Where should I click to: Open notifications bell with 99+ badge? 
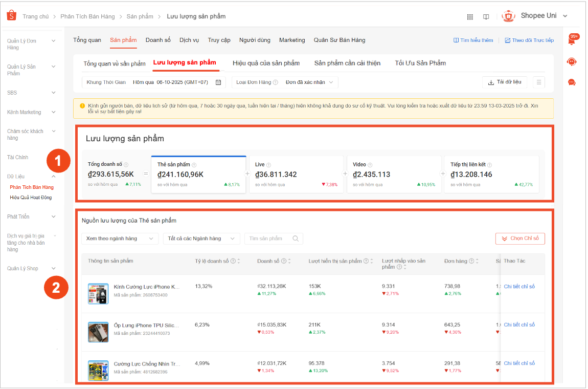572,41
